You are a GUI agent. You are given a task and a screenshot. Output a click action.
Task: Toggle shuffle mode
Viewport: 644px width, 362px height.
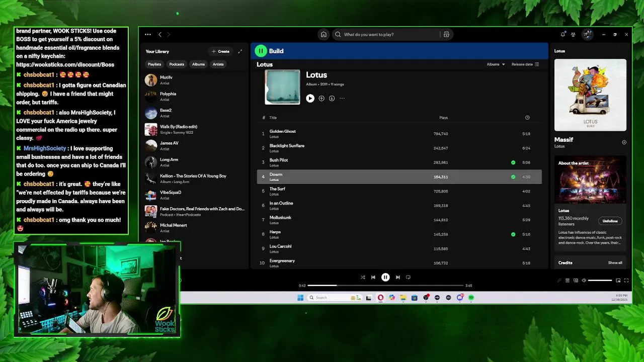(x=363, y=277)
